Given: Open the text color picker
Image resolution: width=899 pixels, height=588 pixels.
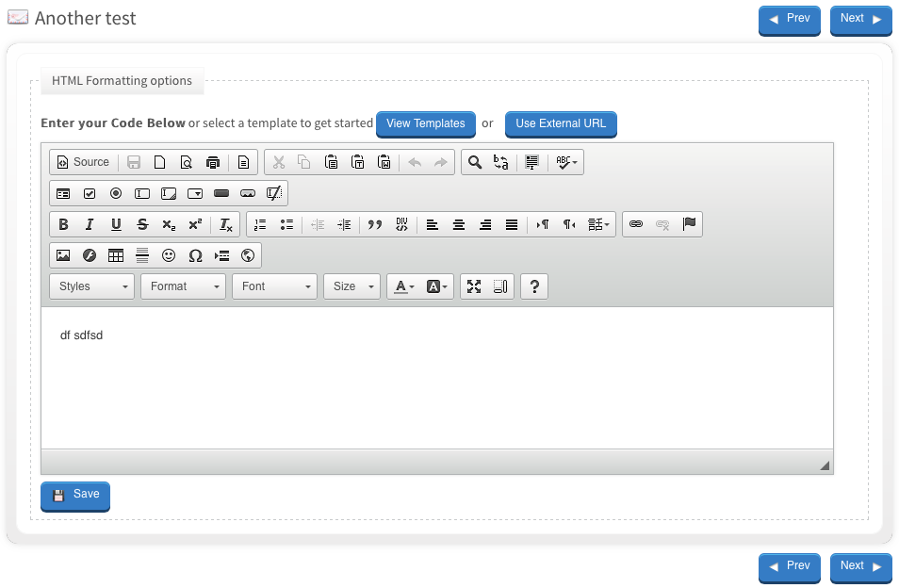Looking at the screenshot, I should point(404,286).
